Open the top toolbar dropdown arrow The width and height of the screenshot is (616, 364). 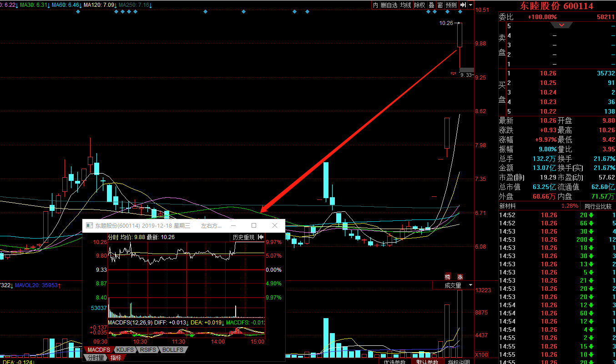[x=470, y=5]
